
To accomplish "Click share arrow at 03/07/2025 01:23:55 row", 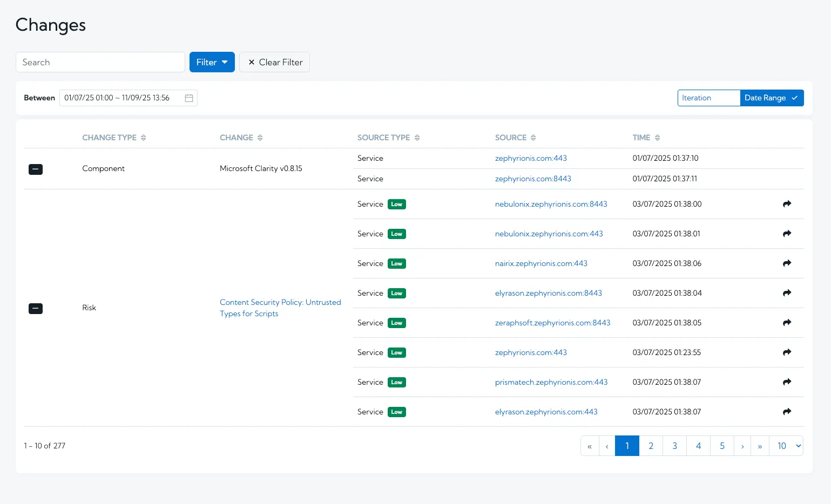I will coord(787,352).
